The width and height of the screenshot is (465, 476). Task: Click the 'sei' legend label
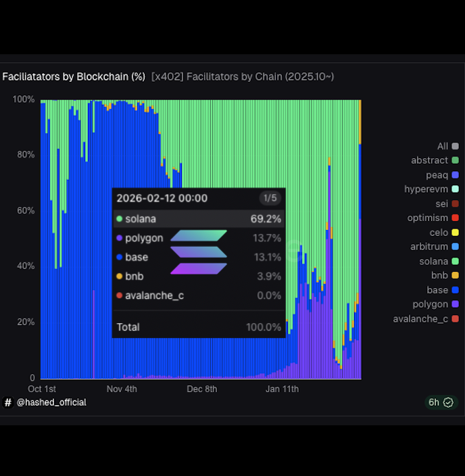point(441,204)
